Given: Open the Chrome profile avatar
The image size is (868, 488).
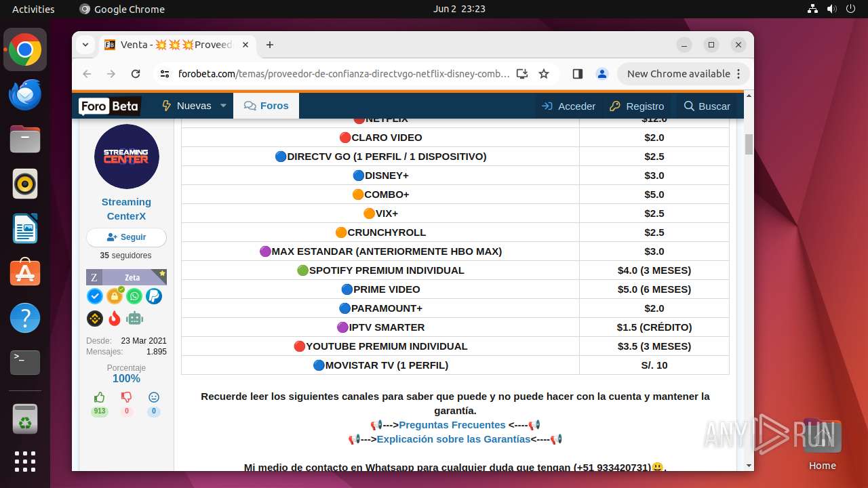Looking at the screenshot, I should [601, 74].
